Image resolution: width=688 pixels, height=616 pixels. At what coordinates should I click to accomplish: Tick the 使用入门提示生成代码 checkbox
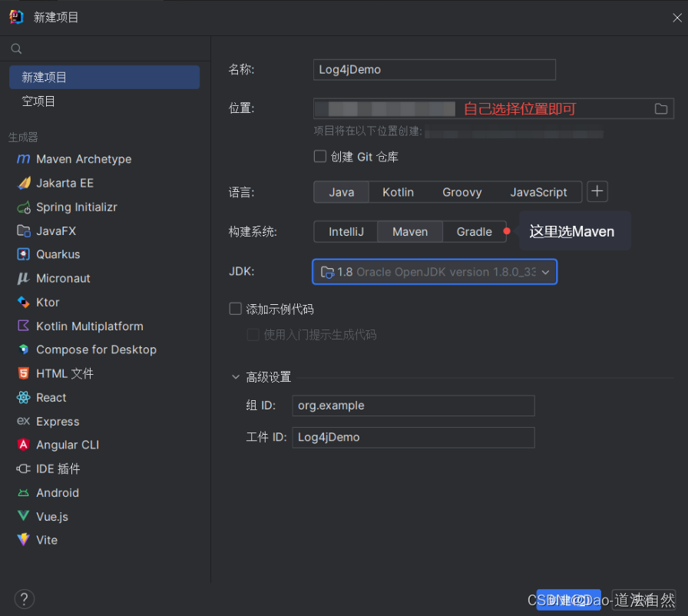point(253,335)
